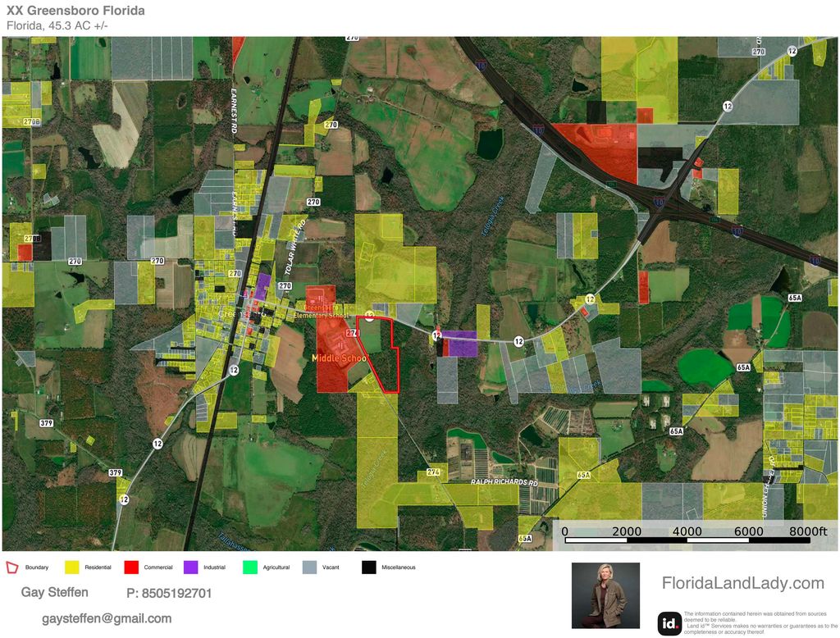840x638 pixels.
Task: Open the agent portrait photo
Action: 605,595
